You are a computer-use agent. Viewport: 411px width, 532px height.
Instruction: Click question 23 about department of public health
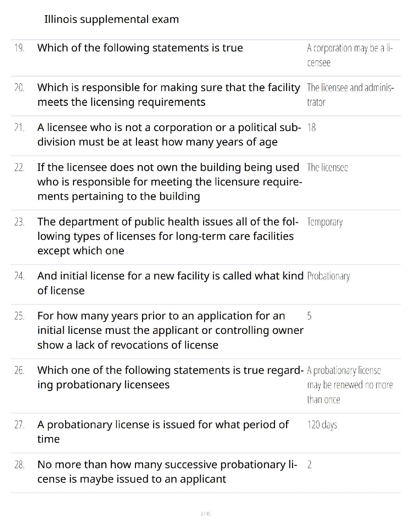[168, 236]
